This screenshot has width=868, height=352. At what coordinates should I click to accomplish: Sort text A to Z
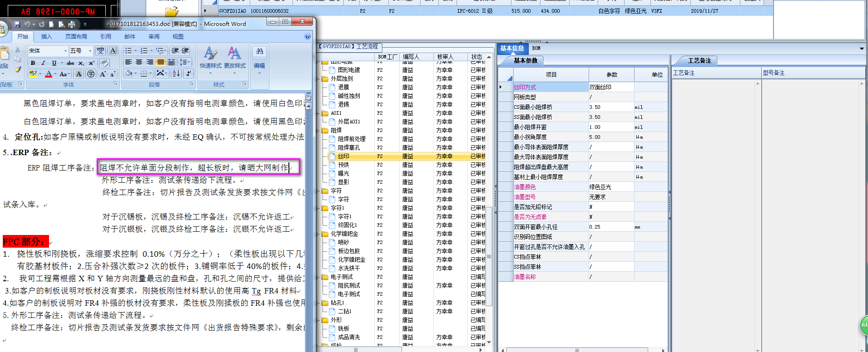click(176, 73)
